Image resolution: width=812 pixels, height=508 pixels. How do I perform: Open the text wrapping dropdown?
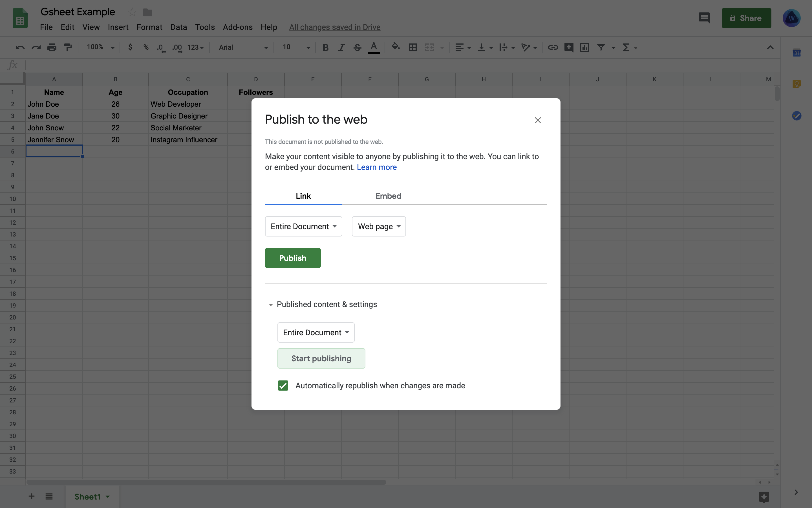507,47
